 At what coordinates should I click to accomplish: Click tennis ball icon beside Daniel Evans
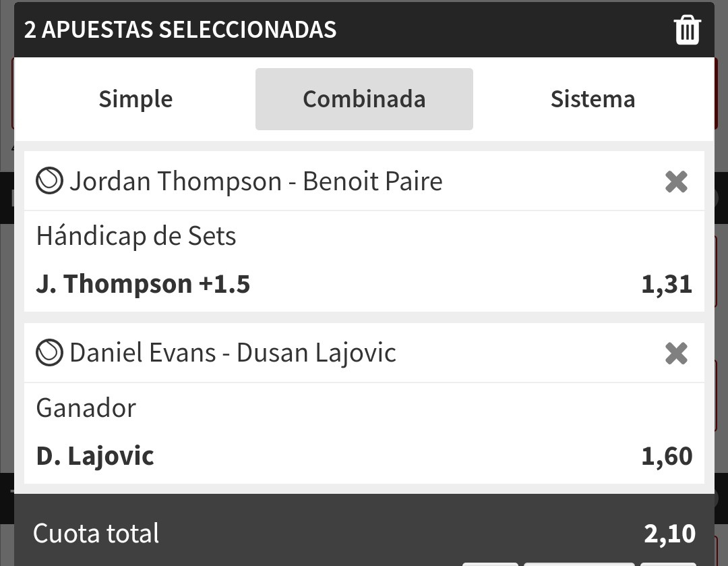coord(49,352)
